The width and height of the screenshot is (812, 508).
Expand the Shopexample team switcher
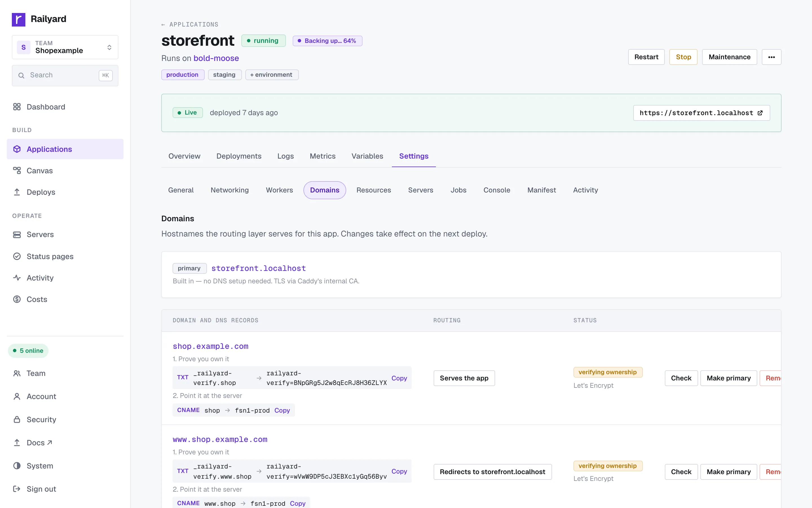(65, 47)
